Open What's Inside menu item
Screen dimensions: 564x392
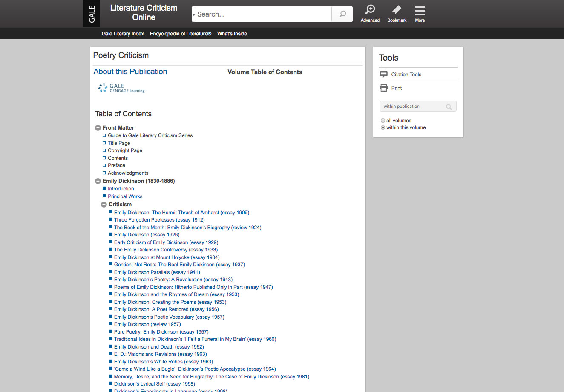(232, 34)
